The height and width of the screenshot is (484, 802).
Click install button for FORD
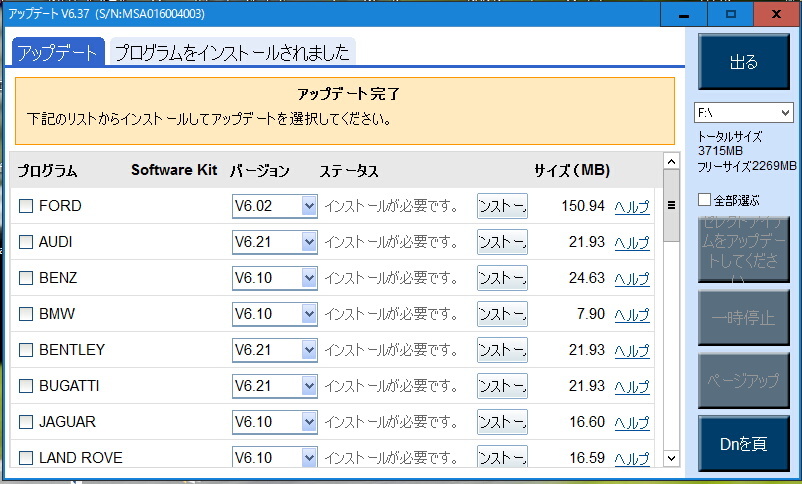[x=502, y=206]
